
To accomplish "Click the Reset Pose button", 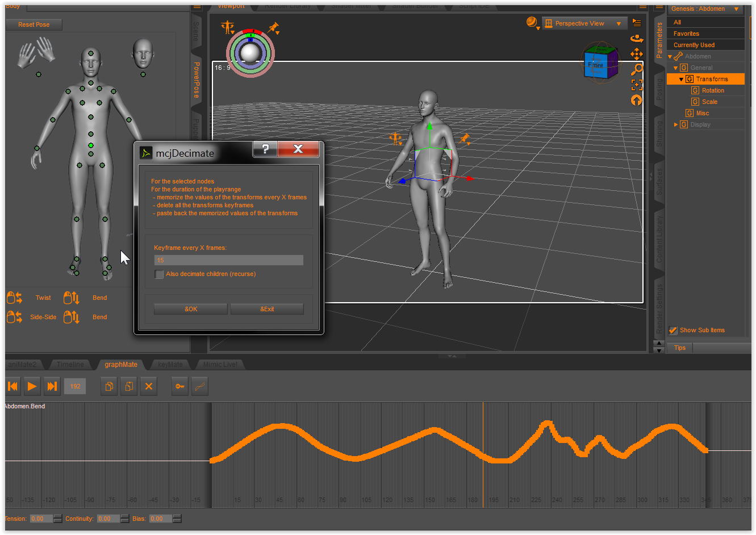I will tap(34, 24).
